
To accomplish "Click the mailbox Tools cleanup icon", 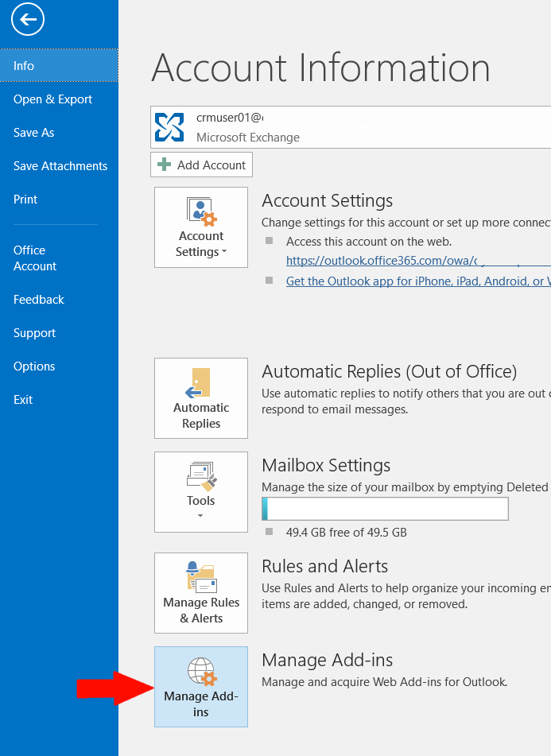I will (x=201, y=475).
